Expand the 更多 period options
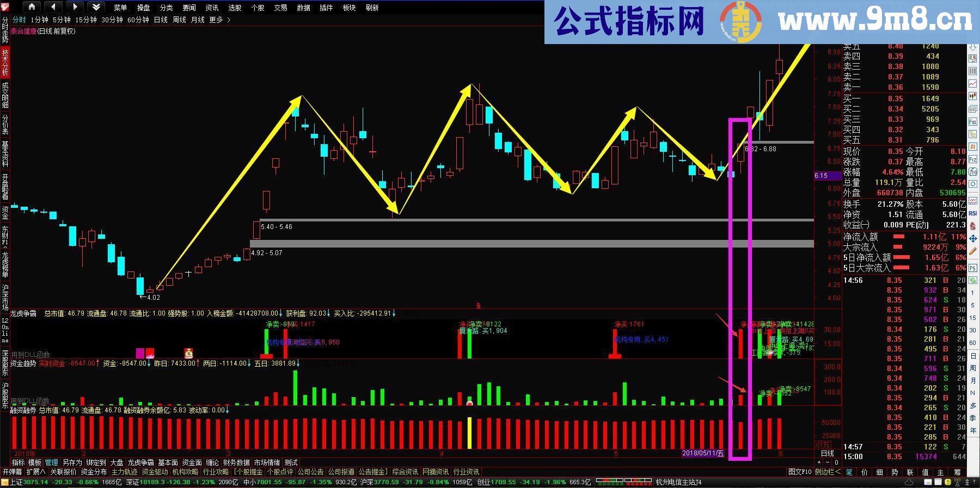980x488 pixels. pos(219,20)
